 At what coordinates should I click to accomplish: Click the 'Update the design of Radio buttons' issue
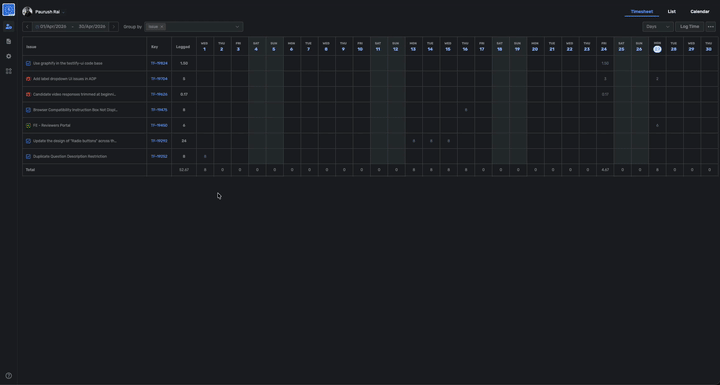pyautogui.click(x=75, y=141)
